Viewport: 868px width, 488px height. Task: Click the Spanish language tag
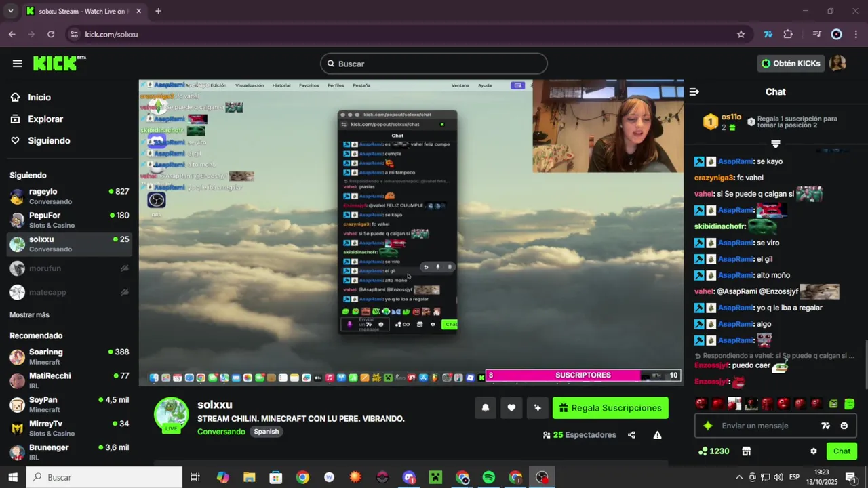point(267,432)
